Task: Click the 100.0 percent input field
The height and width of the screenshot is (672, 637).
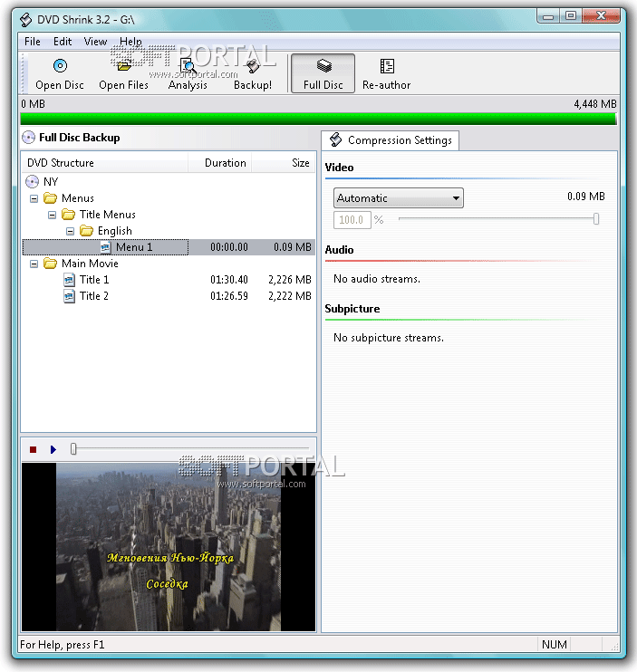Action: point(352,220)
